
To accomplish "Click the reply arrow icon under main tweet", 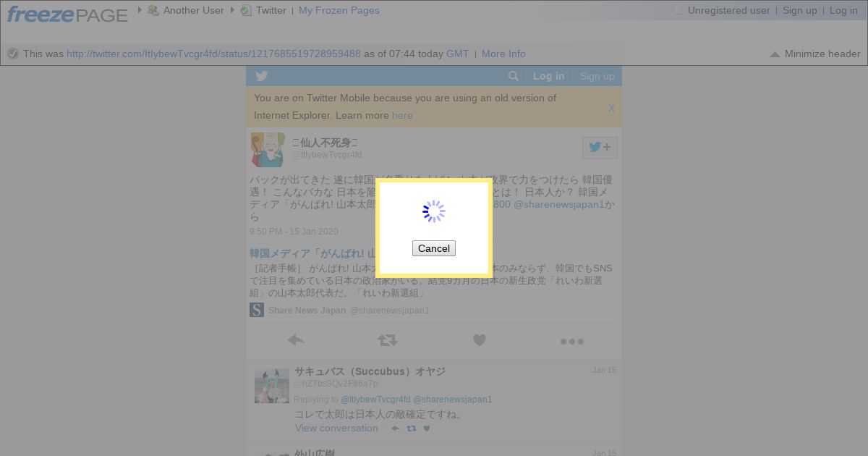I will click(x=295, y=340).
